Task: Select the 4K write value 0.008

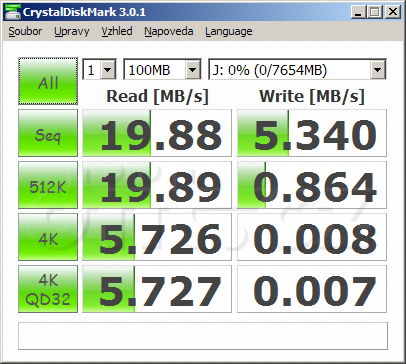Action: 312,237
